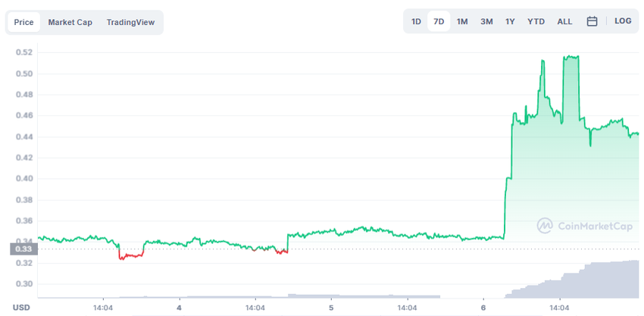Open the calendar date range picker
This screenshot has width=644, height=316.
pos(592,21)
